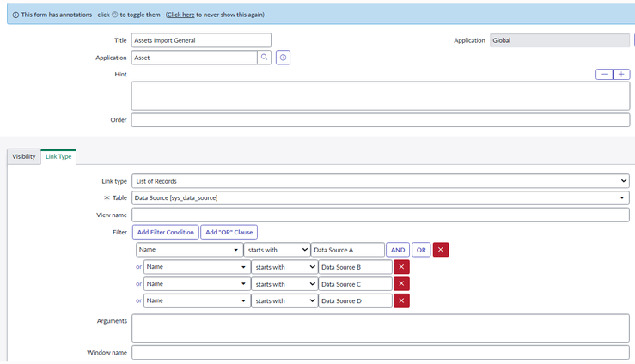Click the Add "OR" Clause button
The width and height of the screenshot is (635, 364).
tap(229, 232)
